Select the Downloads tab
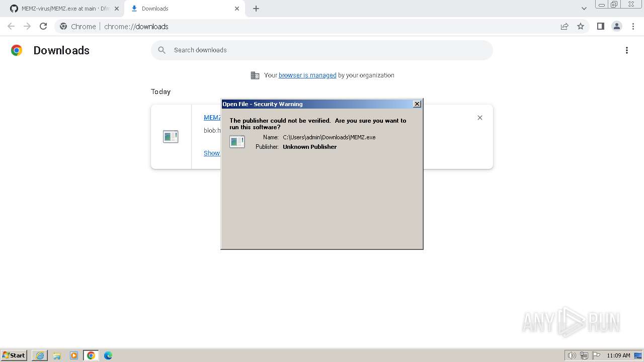Viewport: 644px width, 362px height. 184,9
